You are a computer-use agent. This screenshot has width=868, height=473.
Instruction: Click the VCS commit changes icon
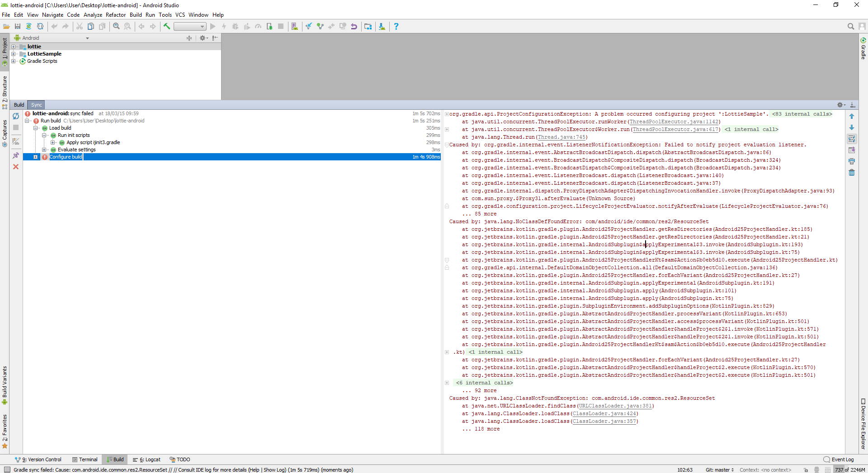click(x=320, y=27)
